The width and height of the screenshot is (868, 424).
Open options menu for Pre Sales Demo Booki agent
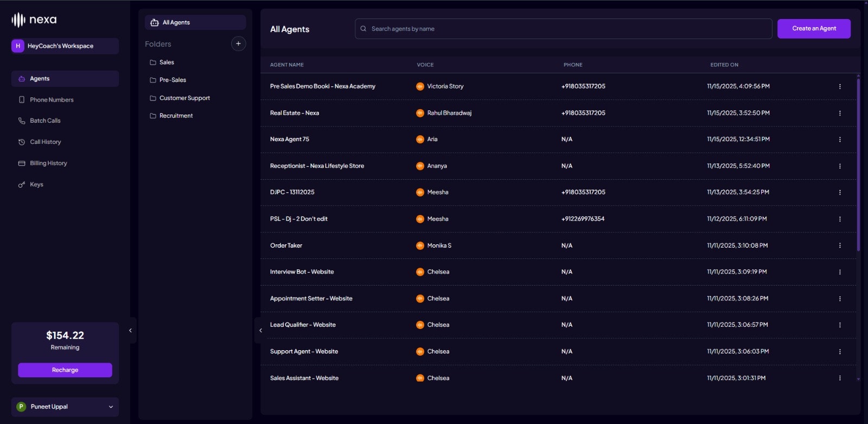coord(840,86)
